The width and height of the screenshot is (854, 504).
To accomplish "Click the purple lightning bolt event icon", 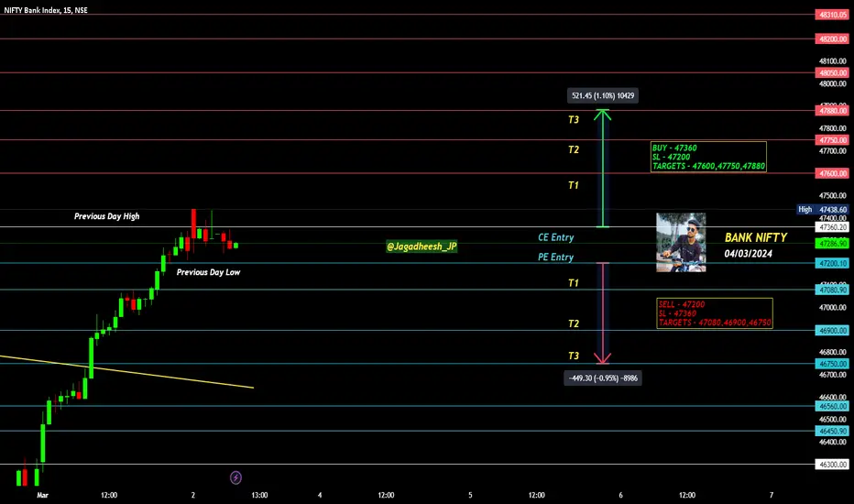I will (x=235, y=477).
